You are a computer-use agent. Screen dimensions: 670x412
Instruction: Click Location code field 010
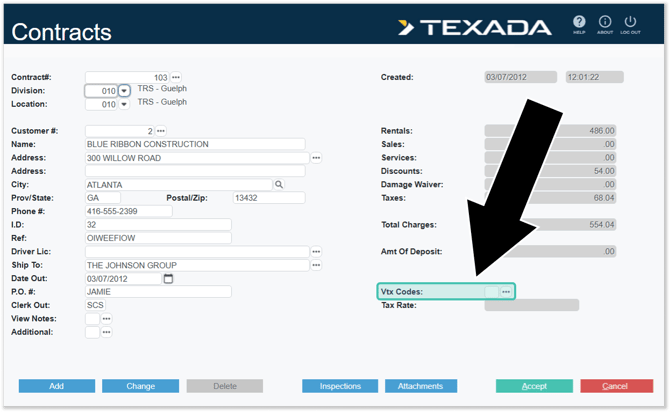coord(101,104)
